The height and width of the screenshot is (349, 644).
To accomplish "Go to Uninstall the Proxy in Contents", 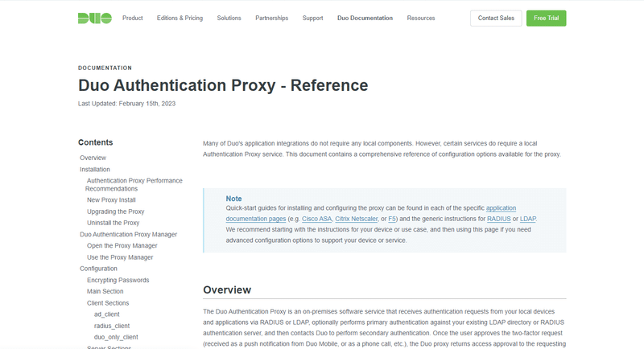I will tap(114, 223).
